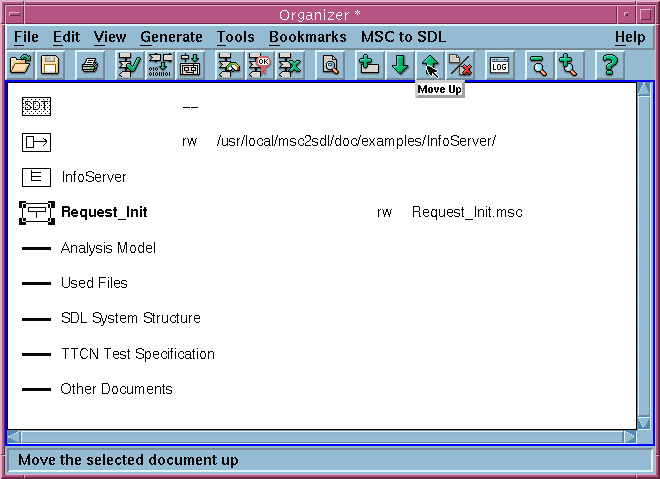Click the toolbar icon with green X
The width and height of the screenshot is (660, 479).
pos(290,65)
